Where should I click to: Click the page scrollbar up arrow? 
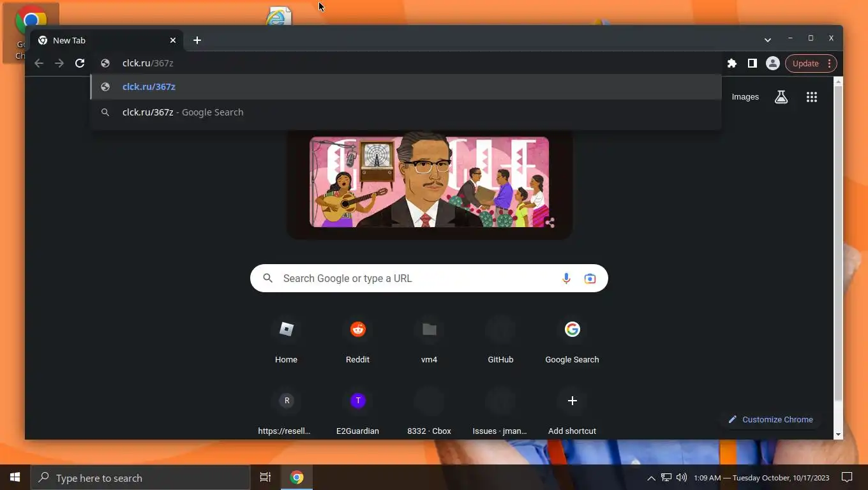click(839, 82)
